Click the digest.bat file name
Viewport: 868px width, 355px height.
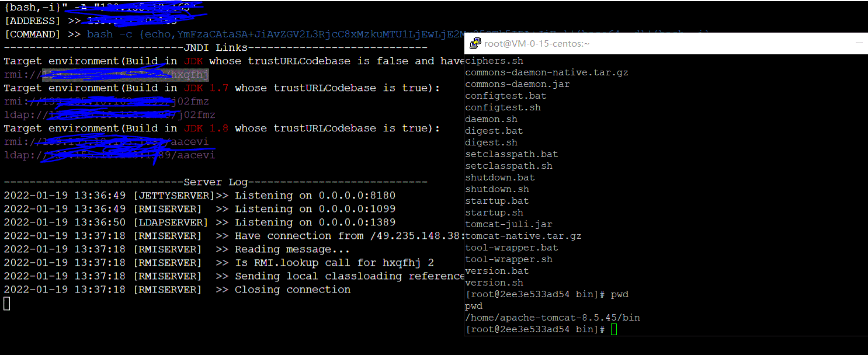(x=494, y=131)
